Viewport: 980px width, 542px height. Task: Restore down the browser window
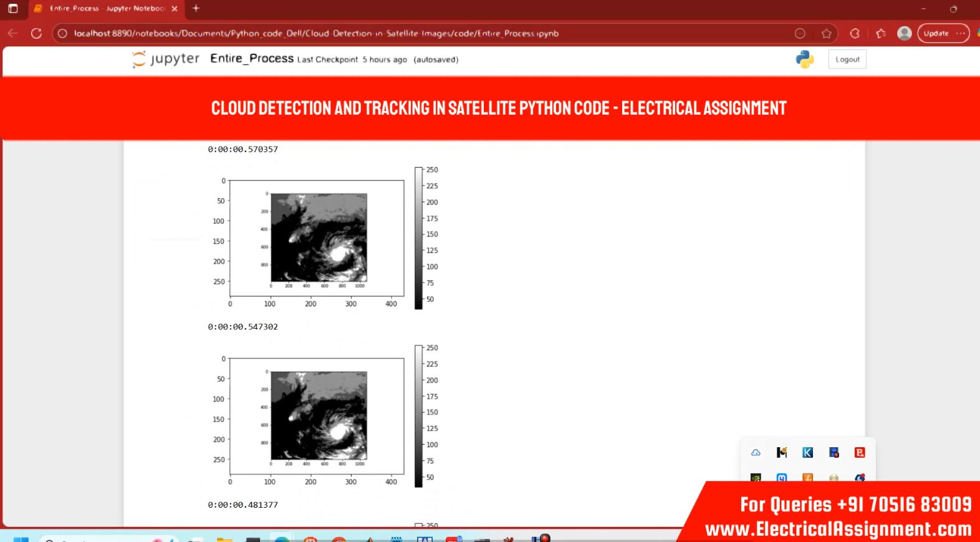click(953, 9)
